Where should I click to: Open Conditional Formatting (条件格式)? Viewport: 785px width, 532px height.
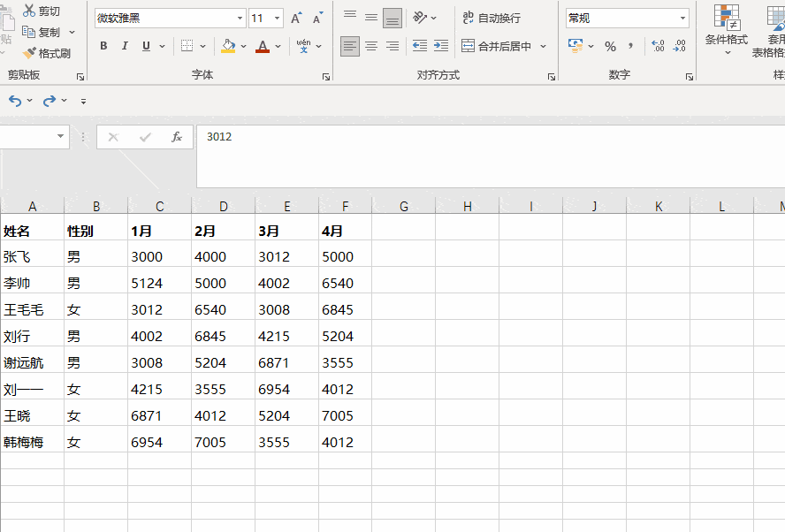(726, 30)
